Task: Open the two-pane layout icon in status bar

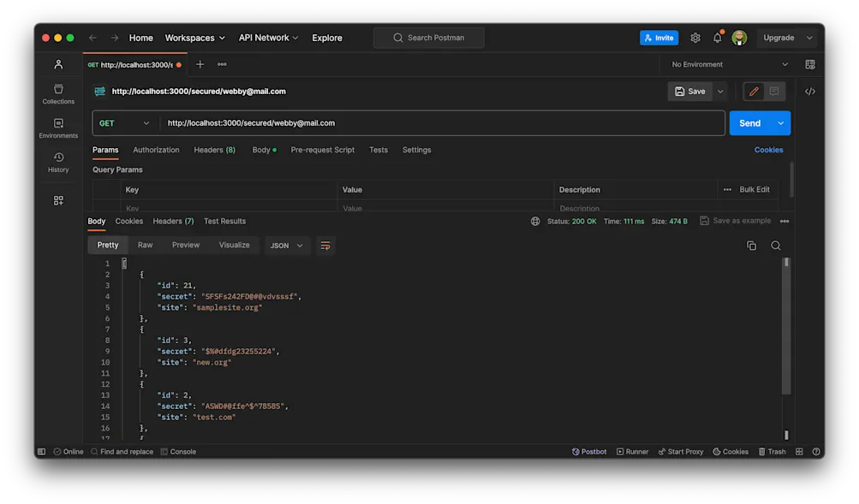Action: tap(799, 452)
